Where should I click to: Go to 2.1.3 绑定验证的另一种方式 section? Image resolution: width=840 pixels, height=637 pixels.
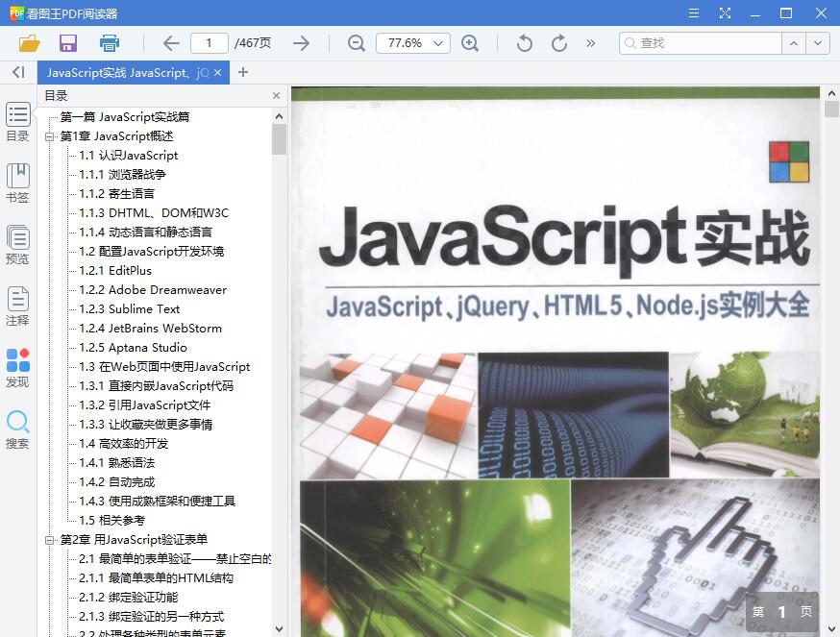click(152, 617)
